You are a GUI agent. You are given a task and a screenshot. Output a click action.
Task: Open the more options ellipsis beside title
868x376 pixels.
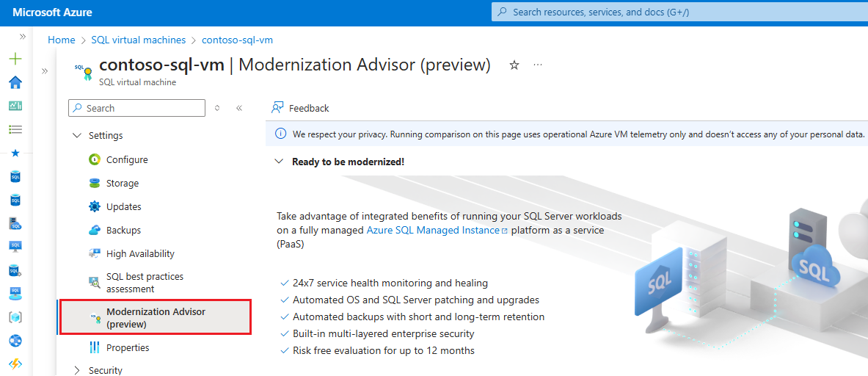tap(538, 65)
